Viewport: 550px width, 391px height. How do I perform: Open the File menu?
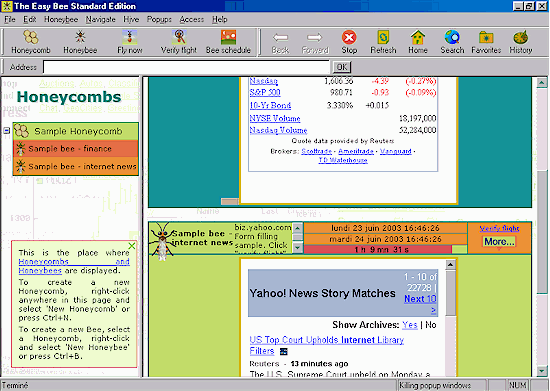(x=10, y=20)
